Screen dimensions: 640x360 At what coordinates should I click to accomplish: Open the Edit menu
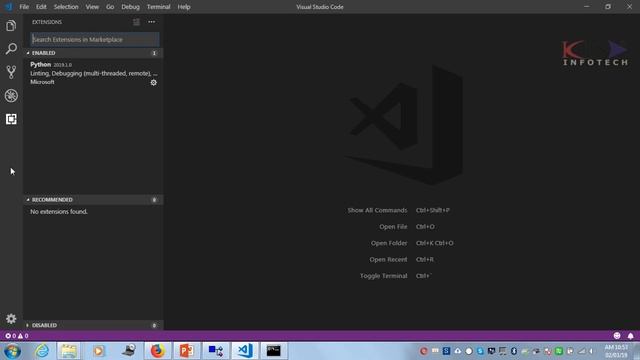[41, 7]
